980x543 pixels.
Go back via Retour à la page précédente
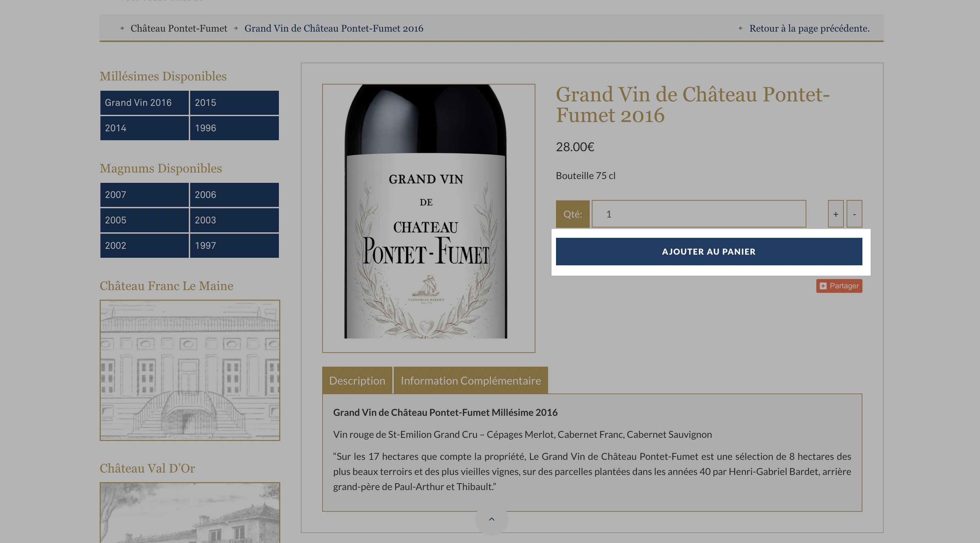point(809,29)
